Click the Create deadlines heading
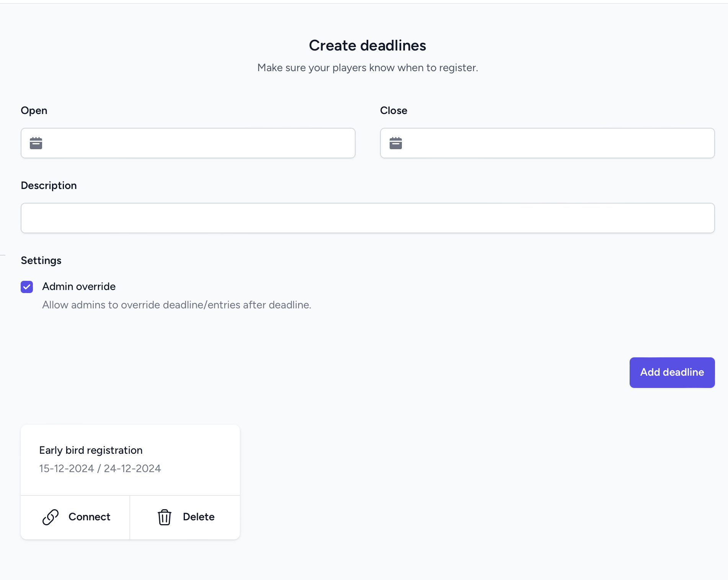The width and height of the screenshot is (728, 580). 367,46
